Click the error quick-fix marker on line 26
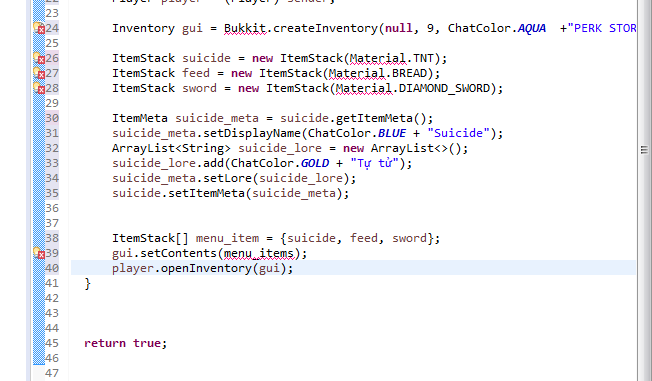The height and width of the screenshot is (381, 652). 39,58
